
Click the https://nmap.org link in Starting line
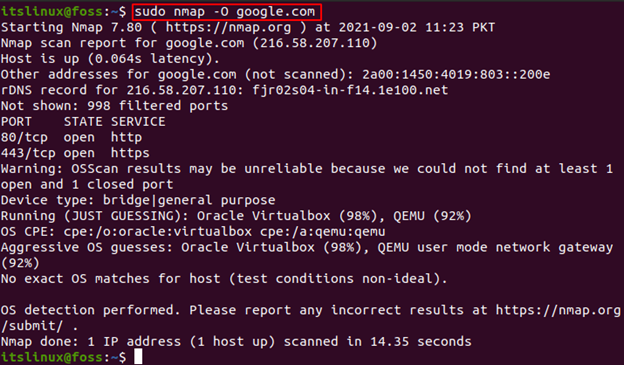coord(228,27)
